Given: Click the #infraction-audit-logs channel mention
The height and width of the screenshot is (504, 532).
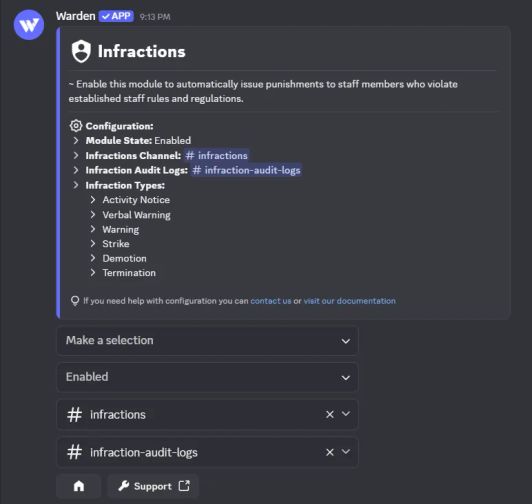Looking at the screenshot, I should 246,170.
